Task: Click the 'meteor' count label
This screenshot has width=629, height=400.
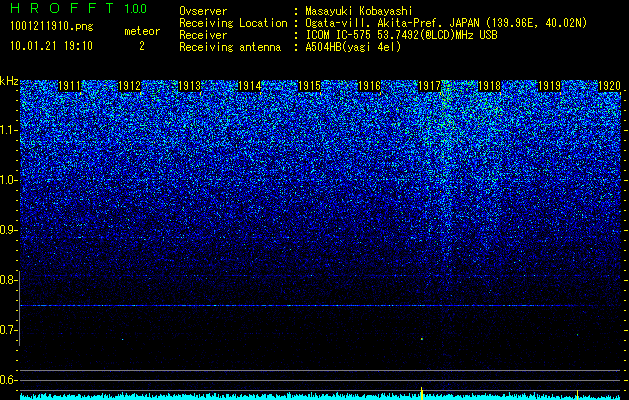Action: 142,31
